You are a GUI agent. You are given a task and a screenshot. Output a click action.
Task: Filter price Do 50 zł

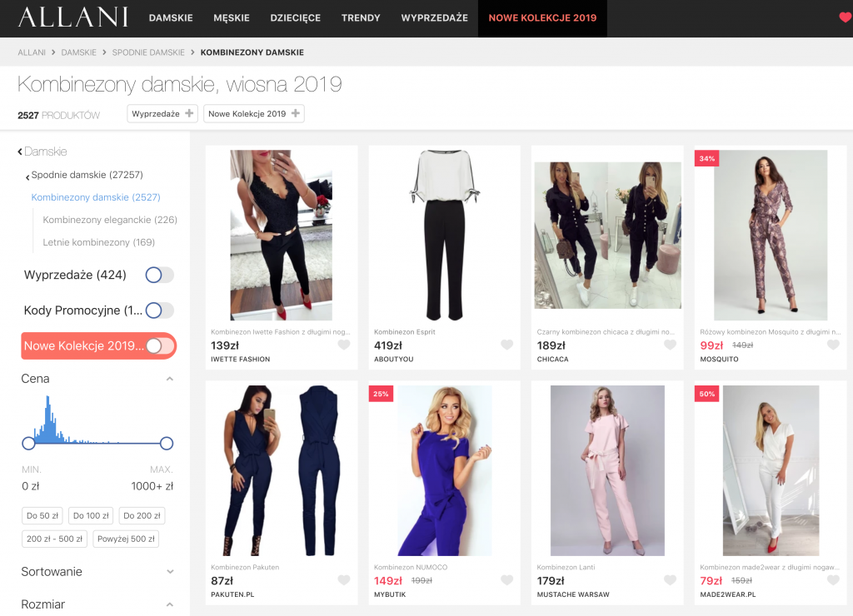(x=42, y=515)
